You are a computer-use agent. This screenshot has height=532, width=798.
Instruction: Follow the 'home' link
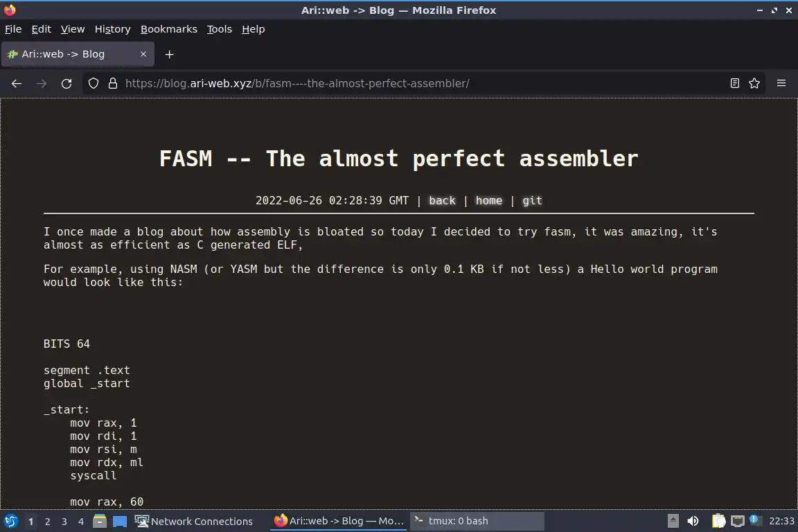[x=488, y=201]
